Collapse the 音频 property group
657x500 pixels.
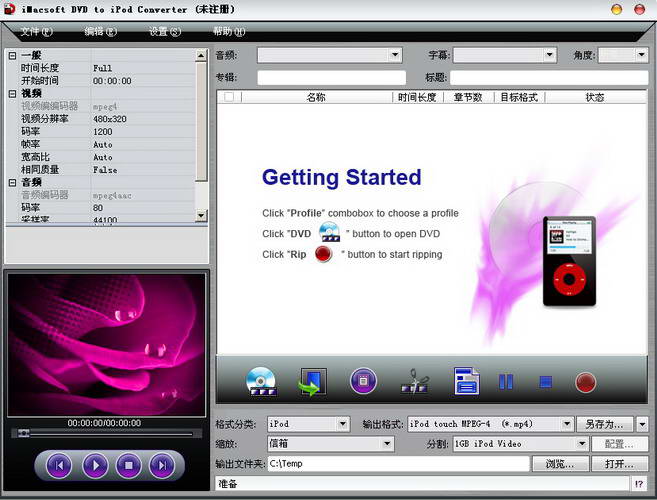tap(13, 182)
